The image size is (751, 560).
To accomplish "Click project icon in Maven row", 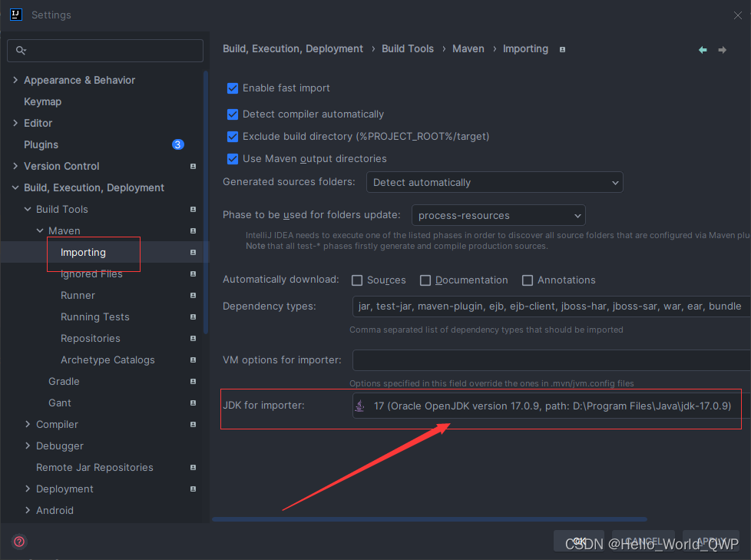I will (193, 231).
